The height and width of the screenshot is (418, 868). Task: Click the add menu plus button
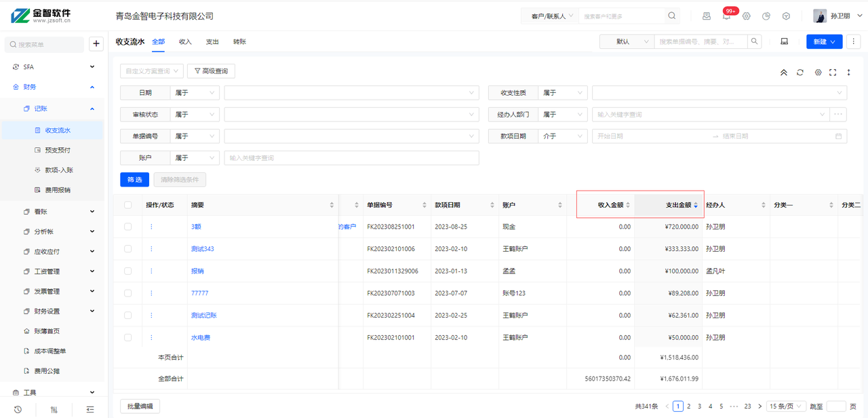click(96, 44)
